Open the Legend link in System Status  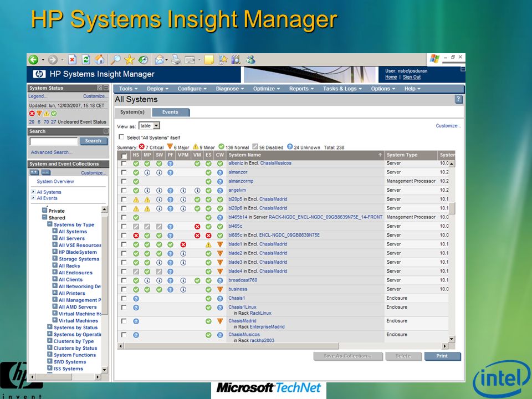(x=38, y=96)
